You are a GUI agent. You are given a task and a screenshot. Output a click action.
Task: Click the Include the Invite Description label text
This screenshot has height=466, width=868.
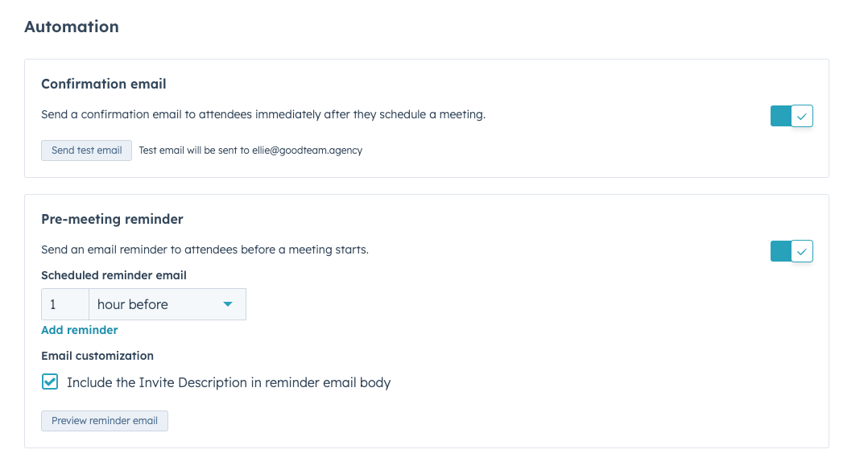tap(229, 382)
